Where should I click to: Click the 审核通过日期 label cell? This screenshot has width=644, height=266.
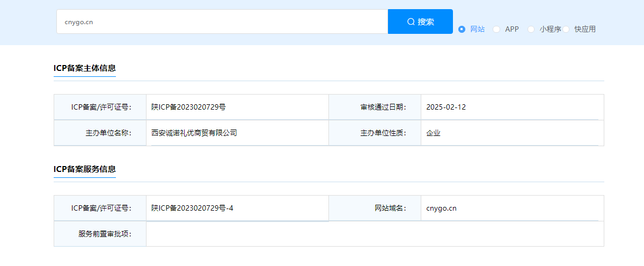point(375,107)
